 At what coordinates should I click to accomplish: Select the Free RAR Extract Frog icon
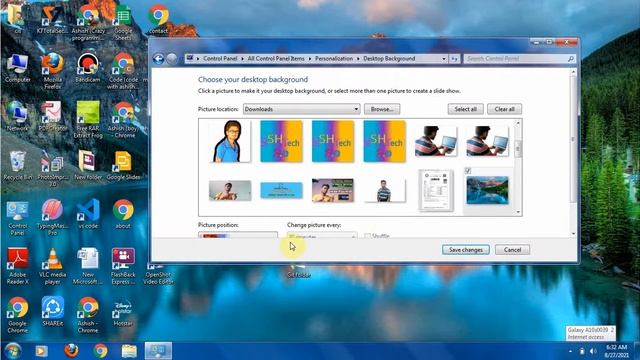coord(88,120)
